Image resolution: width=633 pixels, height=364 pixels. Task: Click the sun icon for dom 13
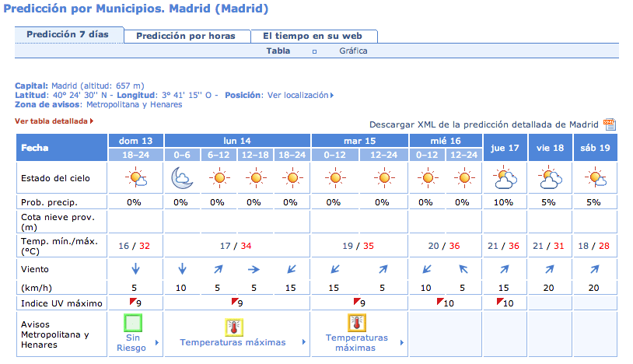[x=135, y=177]
